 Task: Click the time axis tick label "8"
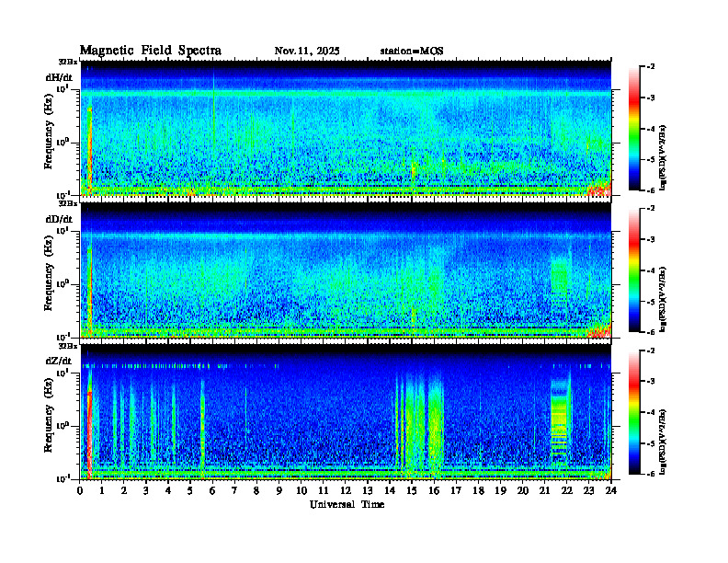pyautogui.click(x=256, y=490)
